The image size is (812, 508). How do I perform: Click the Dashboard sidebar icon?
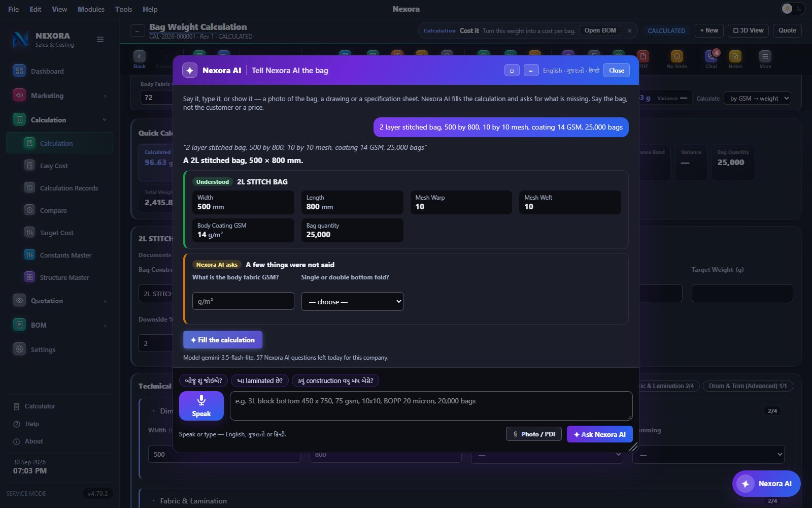(x=19, y=71)
